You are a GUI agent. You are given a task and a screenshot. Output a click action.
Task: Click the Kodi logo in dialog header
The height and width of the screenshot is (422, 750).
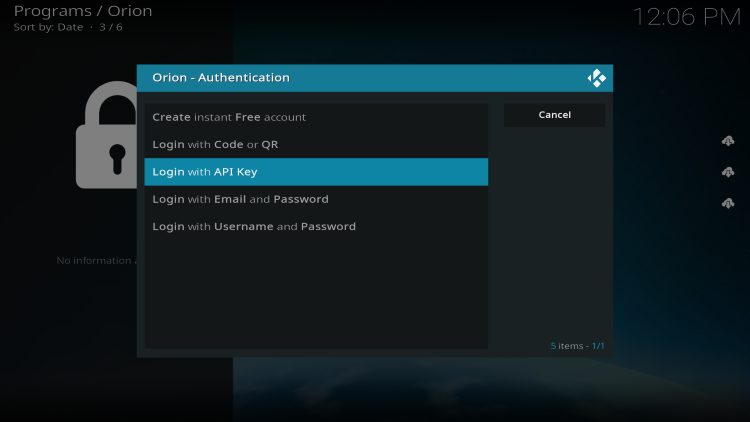pos(596,78)
